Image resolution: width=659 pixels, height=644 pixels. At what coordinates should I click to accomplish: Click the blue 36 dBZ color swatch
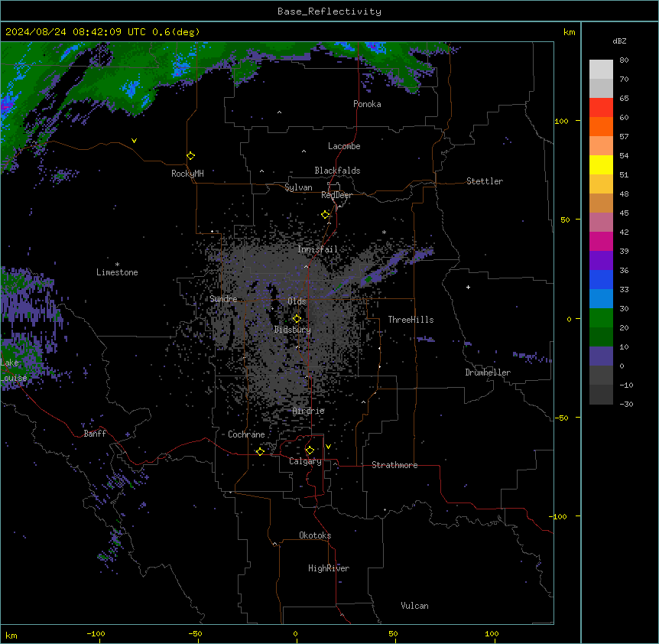(601, 279)
